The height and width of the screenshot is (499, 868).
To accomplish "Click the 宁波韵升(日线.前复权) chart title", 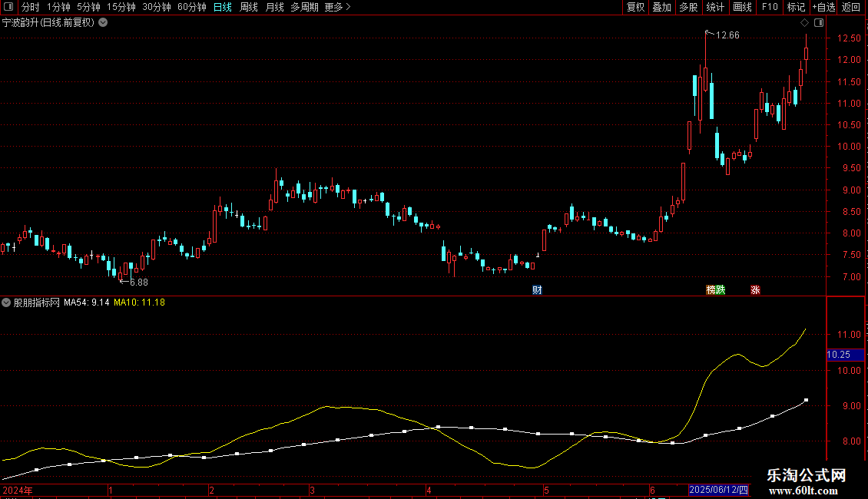I will pyautogui.click(x=48, y=23).
